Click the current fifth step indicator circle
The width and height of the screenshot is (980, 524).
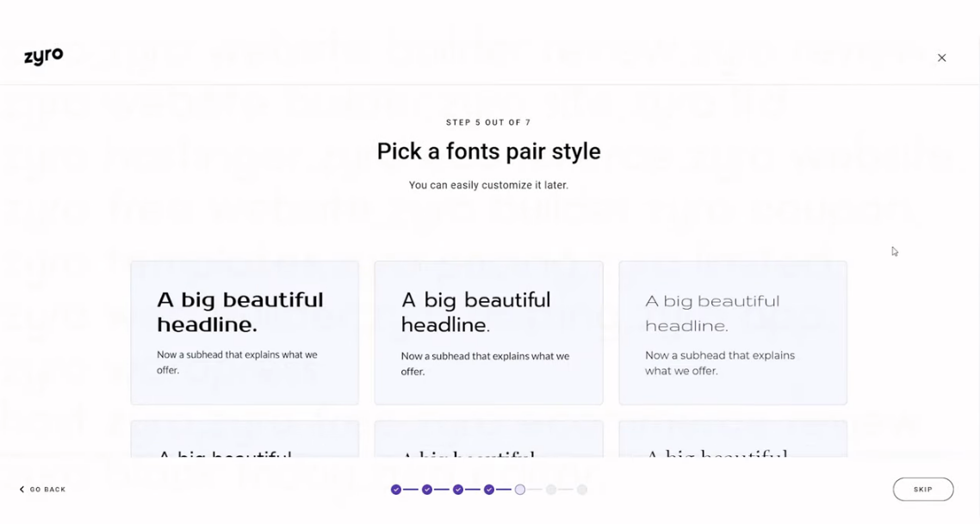pos(520,490)
